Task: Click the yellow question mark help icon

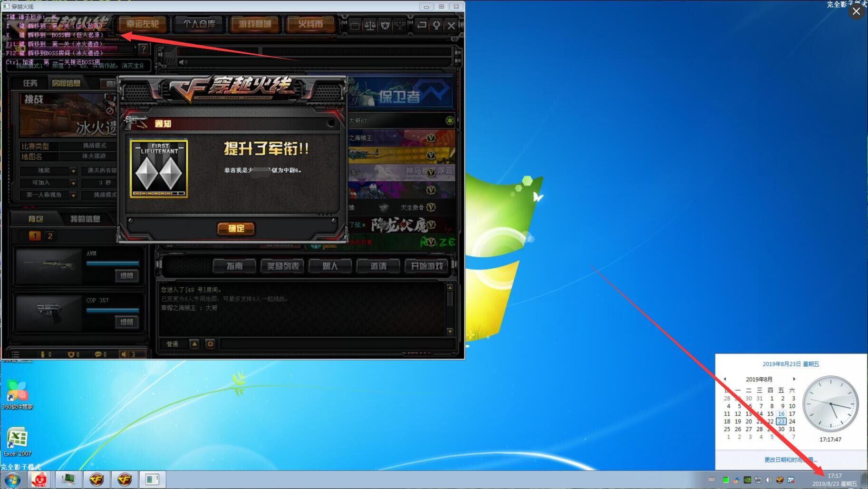Action: pyautogui.click(x=143, y=49)
